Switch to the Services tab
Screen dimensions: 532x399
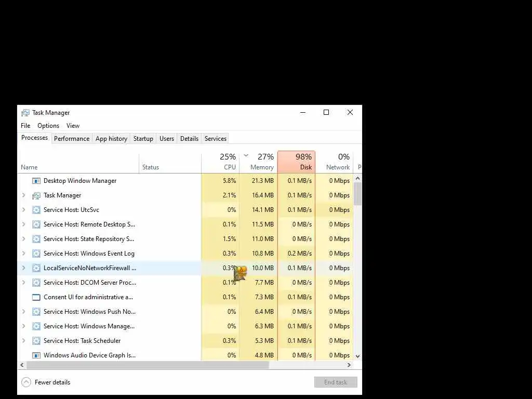(216, 139)
